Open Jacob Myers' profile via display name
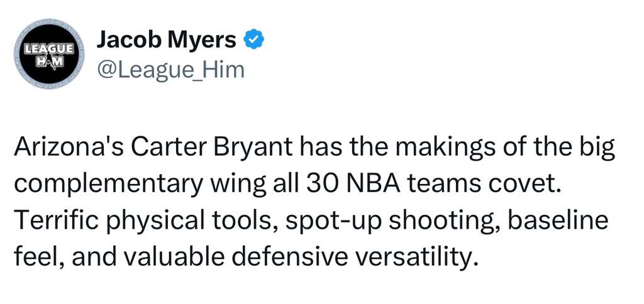644x304 pixels. pos(167,40)
